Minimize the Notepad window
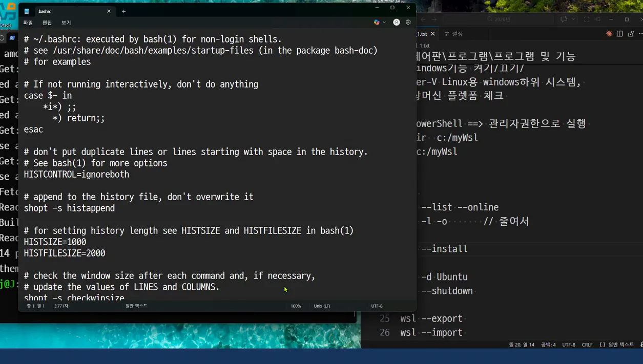This screenshot has height=364, width=643. tap(377, 8)
